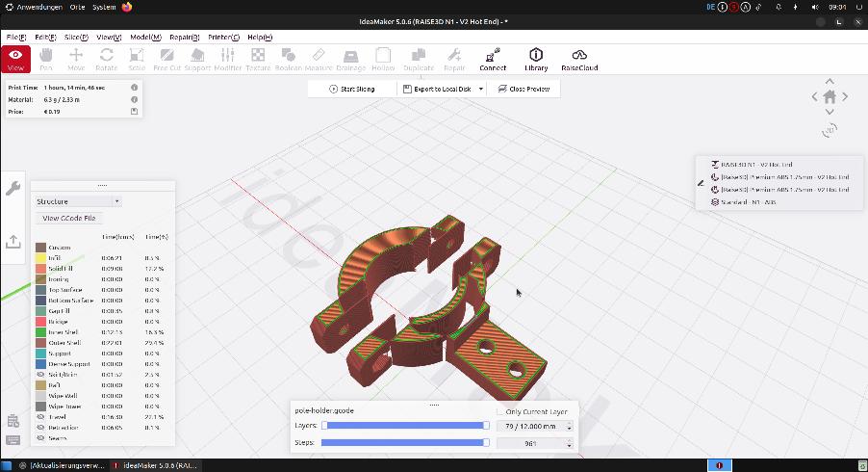868x472 pixels.
Task: Rotate view left with left chevron
Action: pyautogui.click(x=814, y=97)
